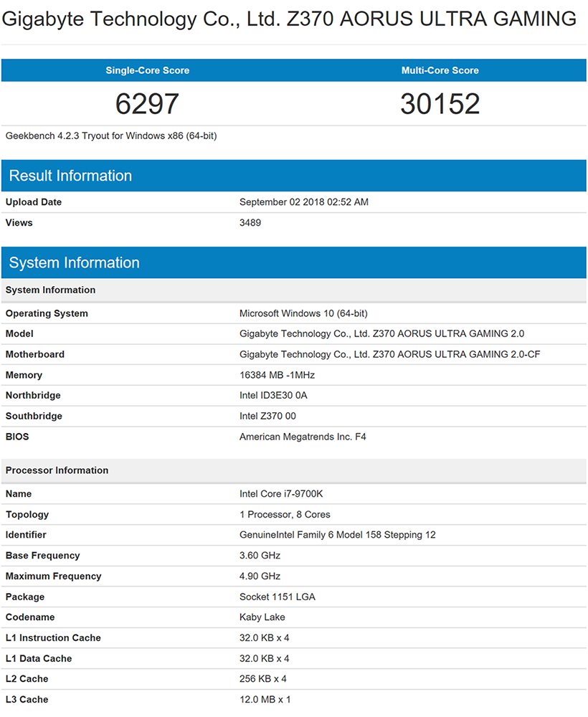The width and height of the screenshot is (588, 717).
Task: Click the L1 Instruction Cache label
Action: point(53,638)
